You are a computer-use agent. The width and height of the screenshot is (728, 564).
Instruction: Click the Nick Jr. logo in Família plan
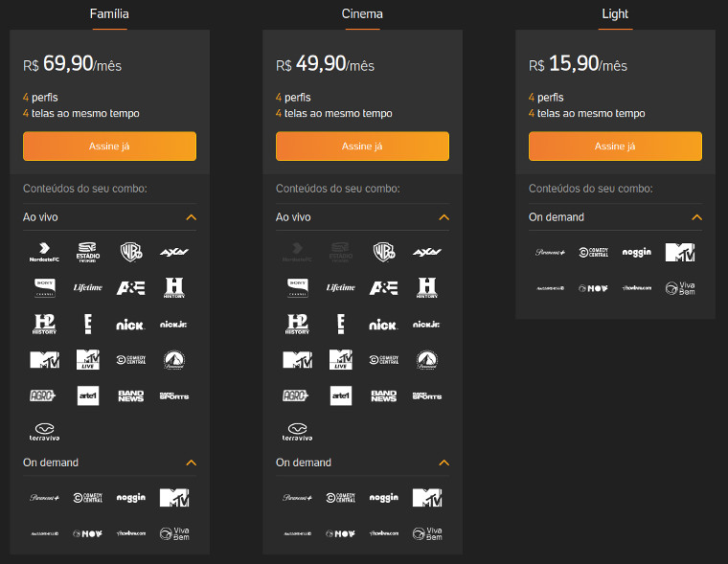174,325
